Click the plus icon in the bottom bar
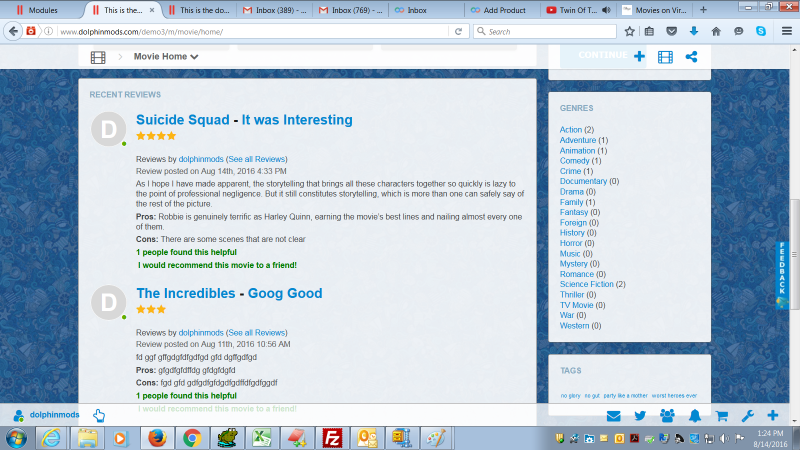This screenshot has width=800, height=450. pyautogui.click(x=772, y=415)
